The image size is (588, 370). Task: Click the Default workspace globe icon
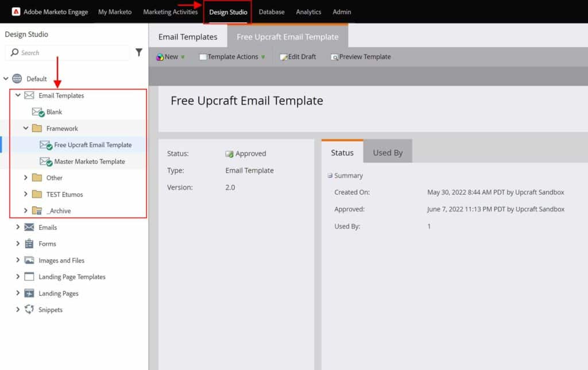(17, 79)
